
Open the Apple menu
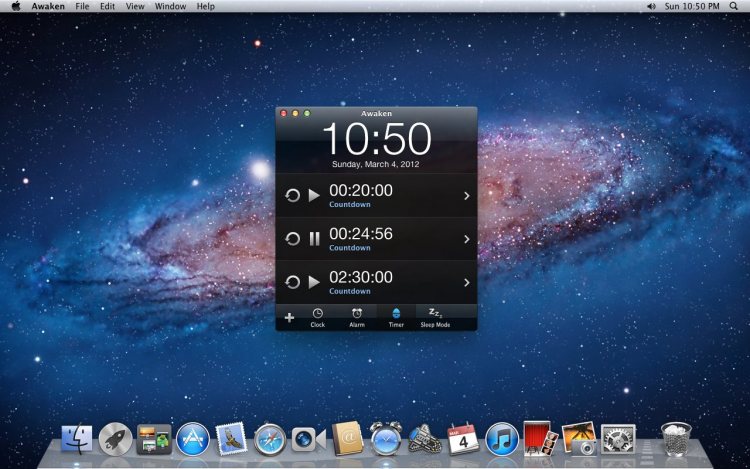click(x=16, y=6)
